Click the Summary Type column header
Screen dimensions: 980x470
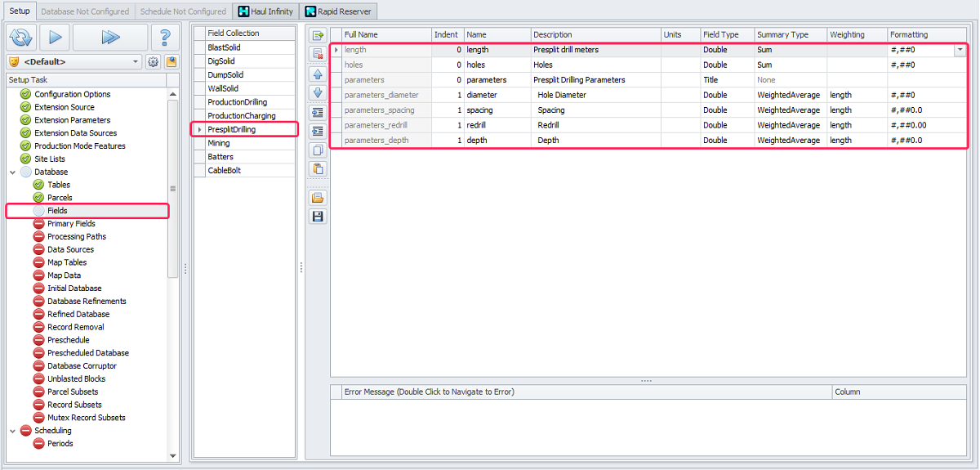tap(790, 35)
